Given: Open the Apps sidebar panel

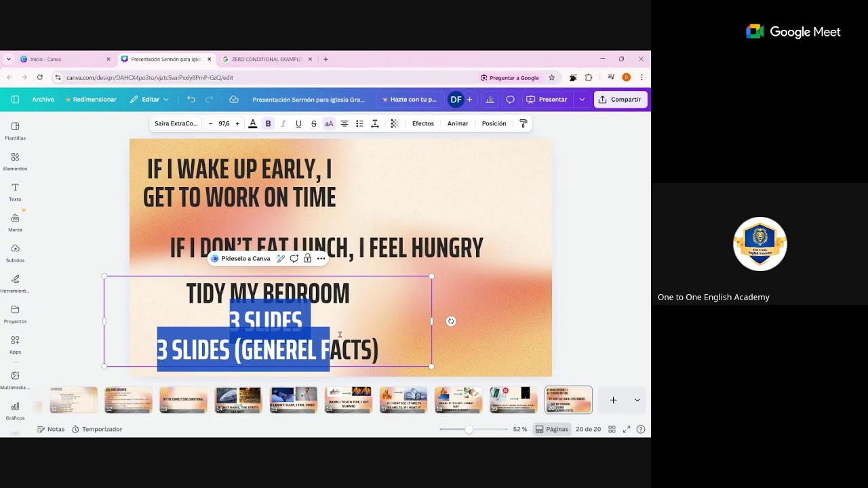Looking at the screenshot, I should point(15,345).
